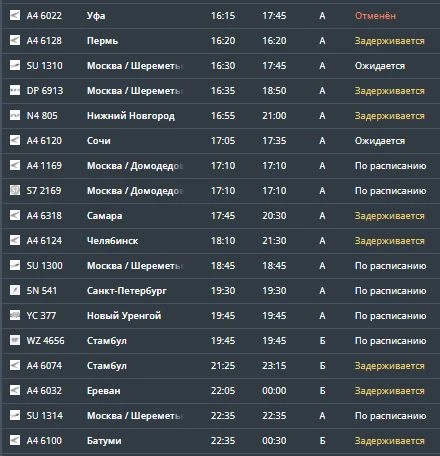Click airline logo beside SU 1310
Viewport: 440px width, 456px height.
tap(15, 65)
